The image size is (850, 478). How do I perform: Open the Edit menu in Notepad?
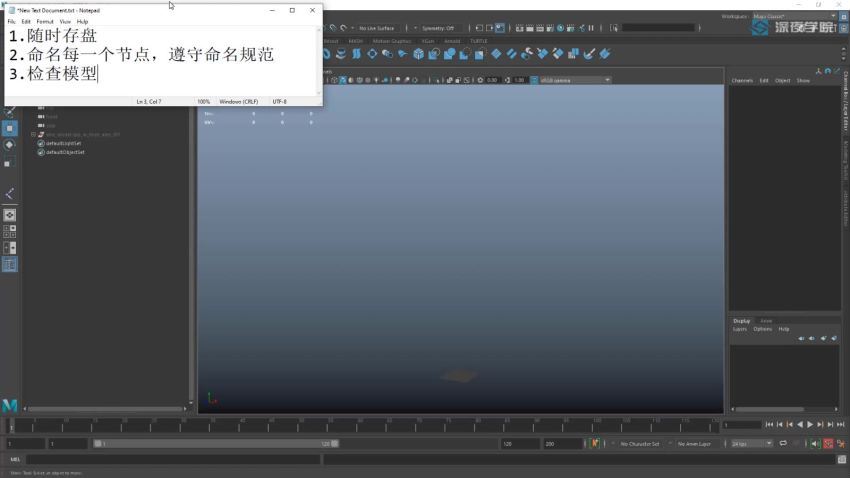[26, 22]
